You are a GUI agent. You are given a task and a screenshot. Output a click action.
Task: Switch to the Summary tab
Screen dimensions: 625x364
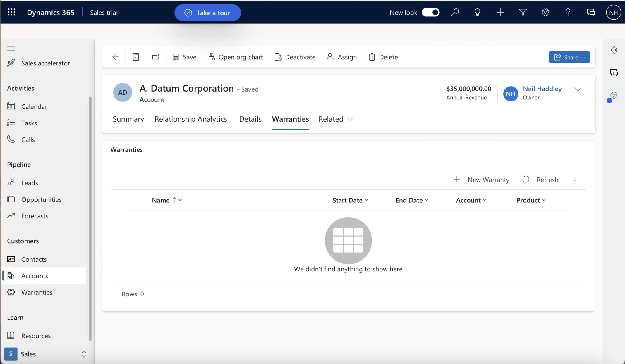pos(128,119)
